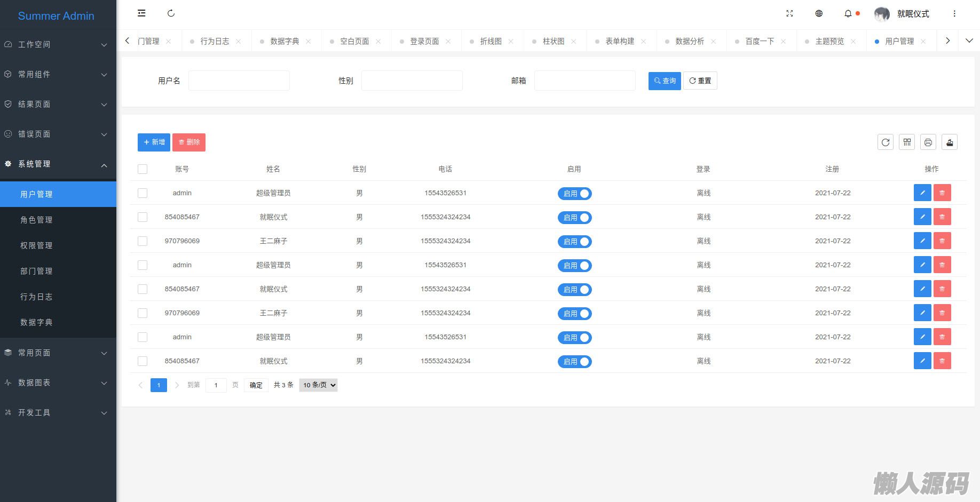Click the page refresh icon in header

[x=171, y=13]
